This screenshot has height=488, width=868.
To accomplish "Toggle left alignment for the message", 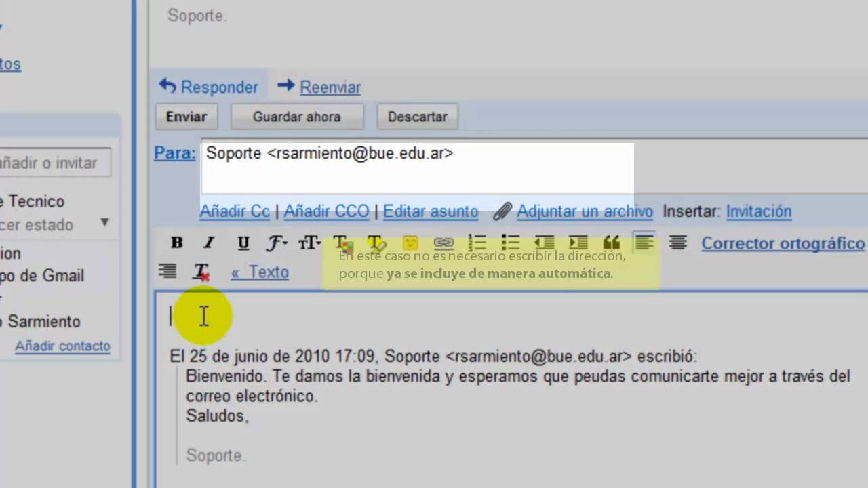I will point(644,242).
